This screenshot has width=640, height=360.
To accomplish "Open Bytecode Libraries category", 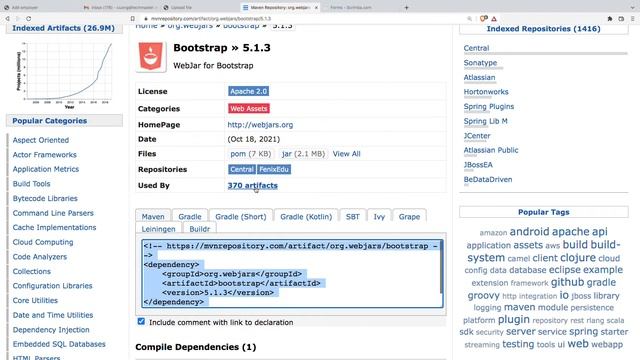I will [45, 198].
